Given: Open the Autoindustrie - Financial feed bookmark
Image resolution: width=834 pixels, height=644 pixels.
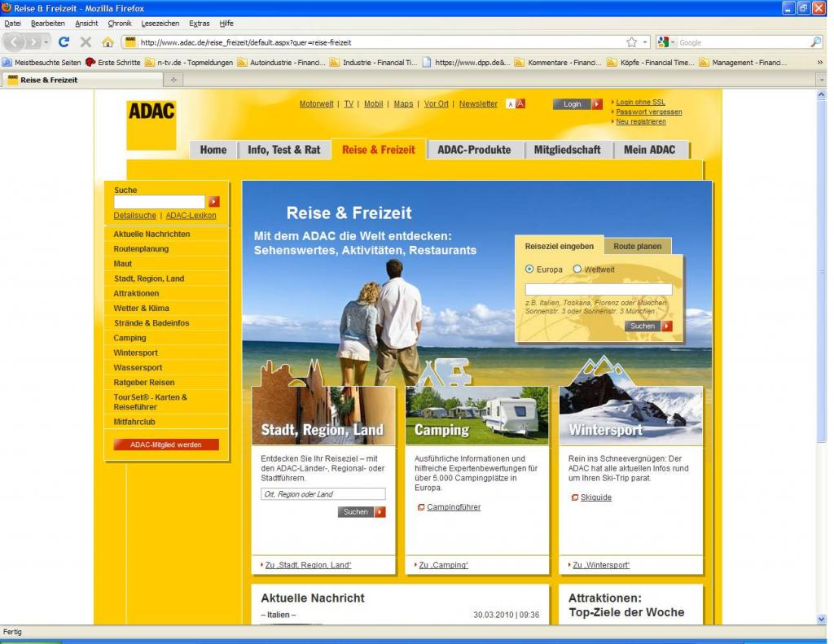Looking at the screenshot, I should [281, 62].
